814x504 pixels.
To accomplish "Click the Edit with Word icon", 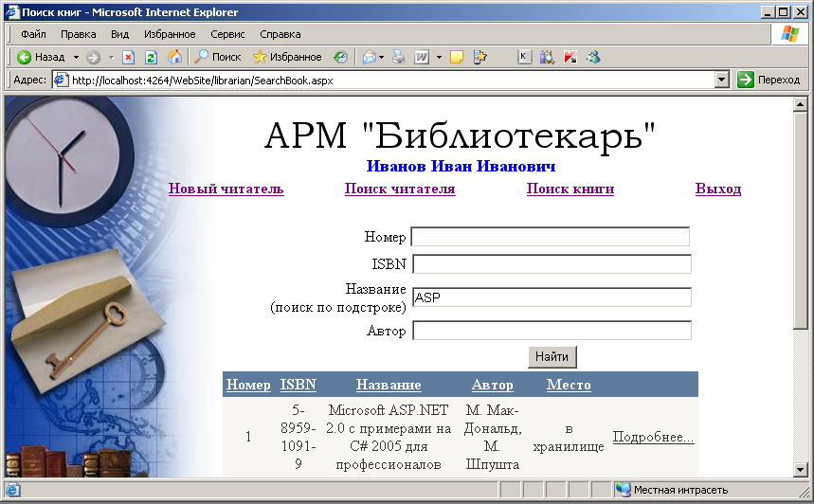I will coord(422,57).
